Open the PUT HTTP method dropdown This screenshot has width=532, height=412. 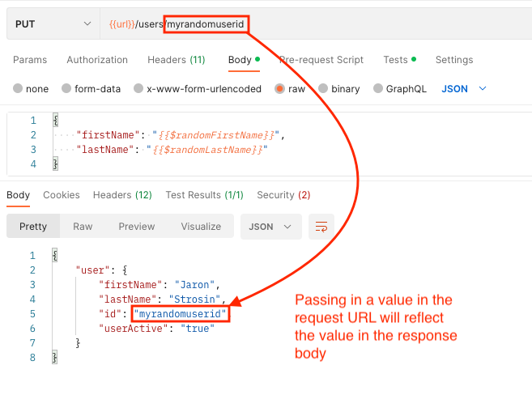53,24
